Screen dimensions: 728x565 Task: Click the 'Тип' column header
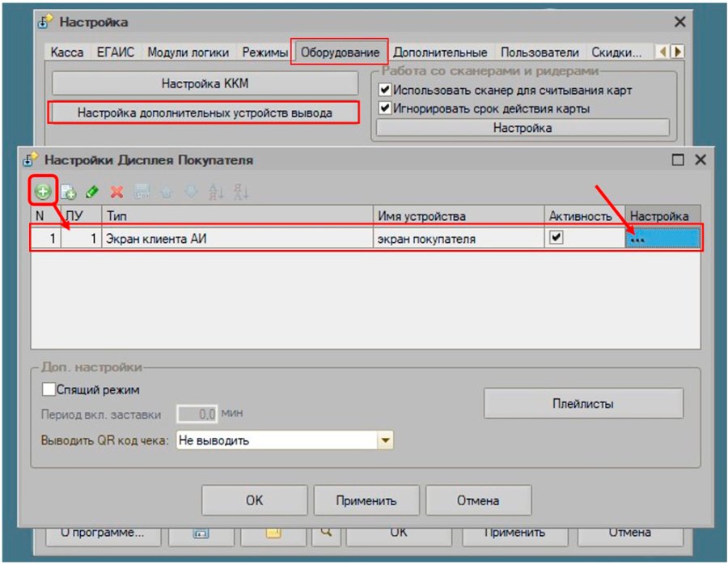coord(237,216)
